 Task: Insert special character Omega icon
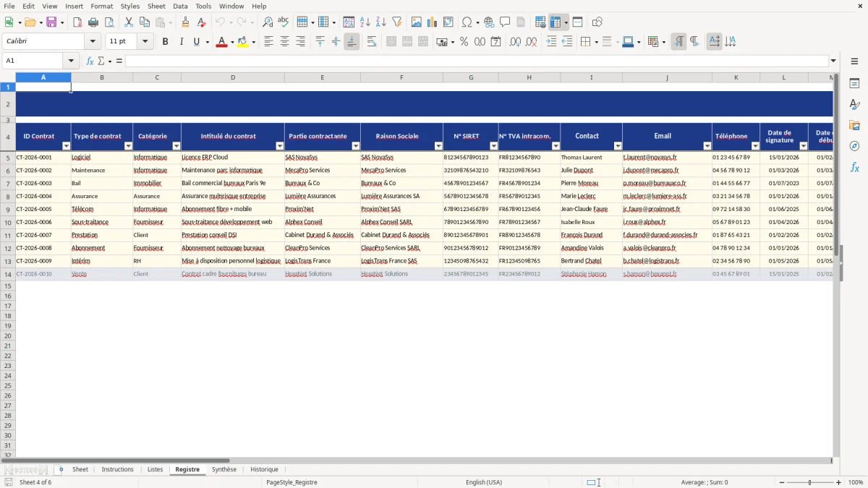(467, 22)
